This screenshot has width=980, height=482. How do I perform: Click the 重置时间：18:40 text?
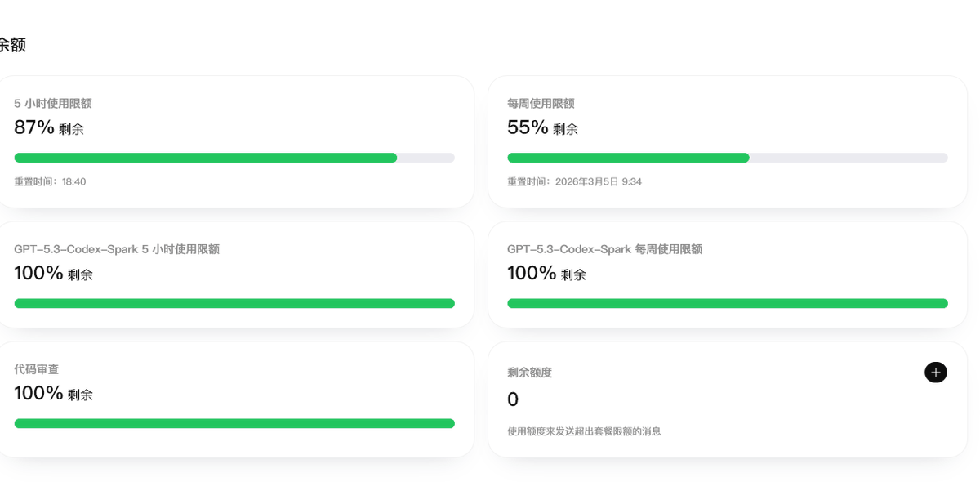(50, 181)
